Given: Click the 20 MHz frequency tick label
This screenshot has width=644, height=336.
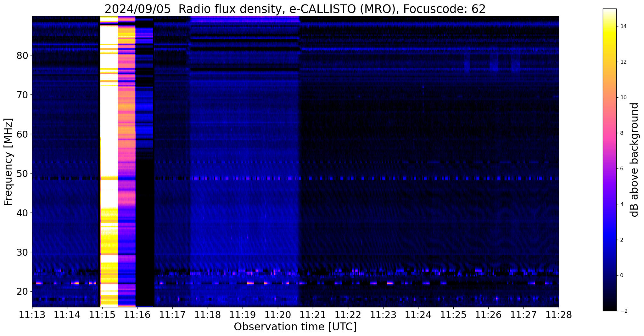Looking at the screenshot, I should (x=22, y=292).
